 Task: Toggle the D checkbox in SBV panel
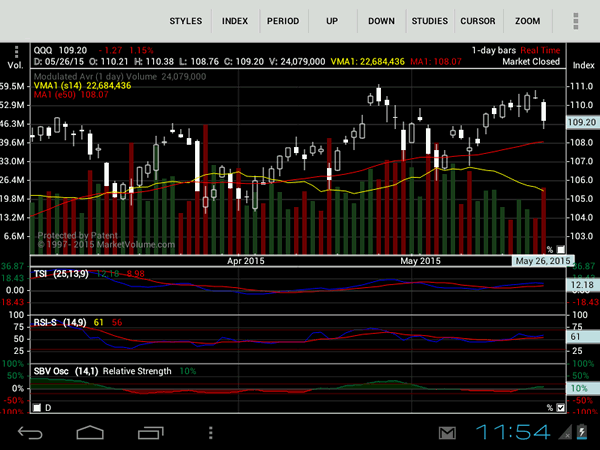[37, 408]
